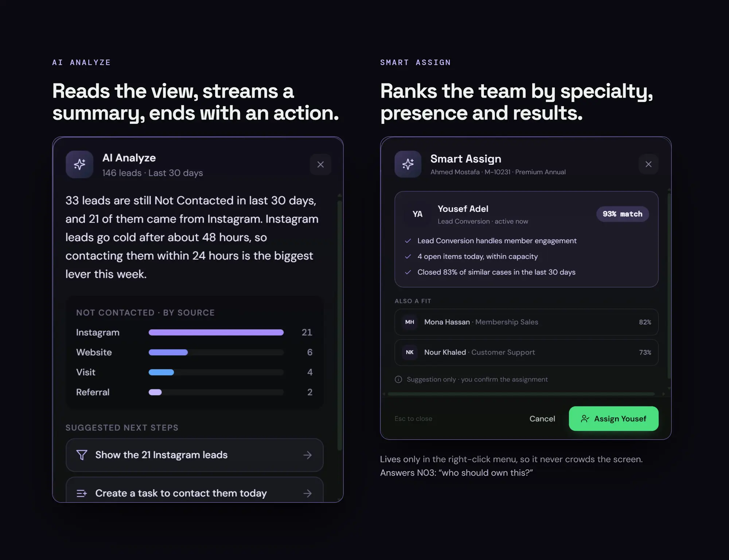Click the 93% match badge
Viewport: 729px width, 560px height.
point(622,214)
